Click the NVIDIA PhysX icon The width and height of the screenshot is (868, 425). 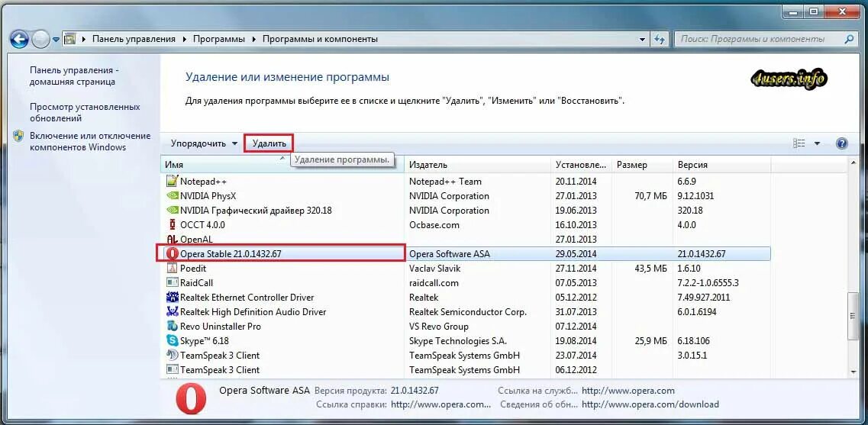click(172, 196)
